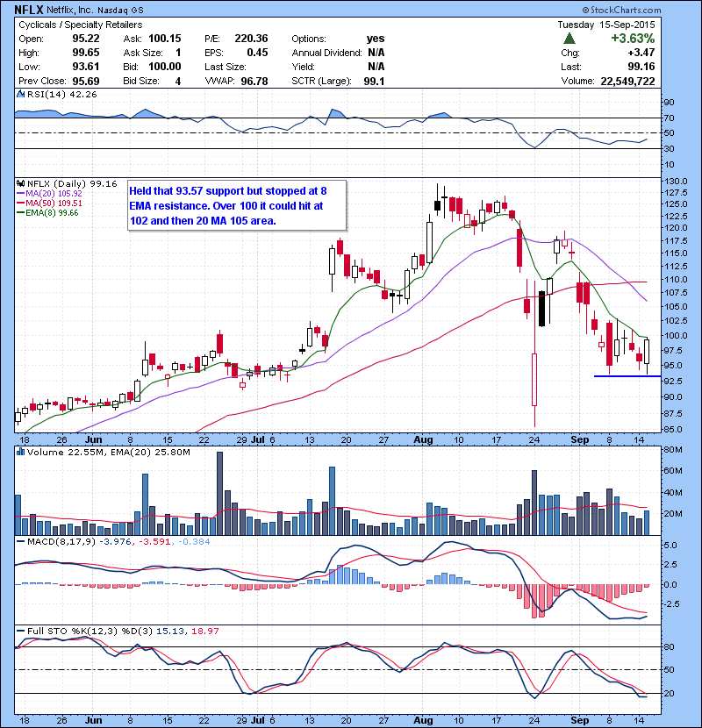Click the stochastic %D value 18.97

(204, 631)
